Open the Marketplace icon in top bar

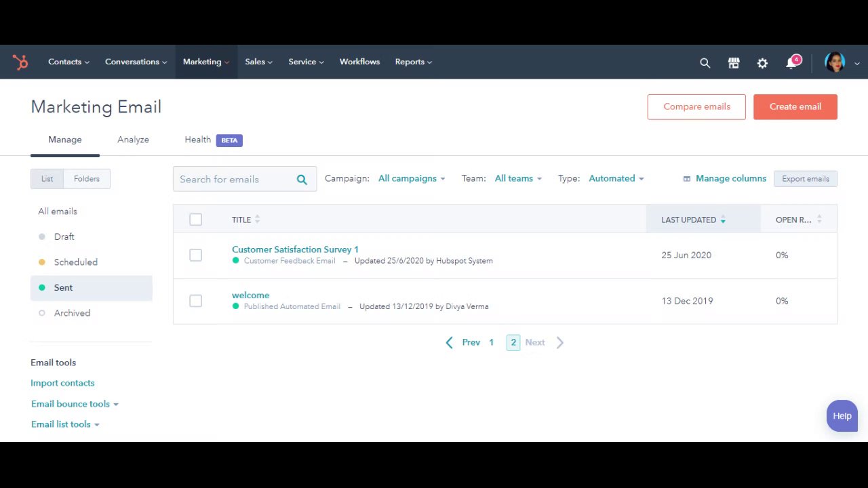734,63
